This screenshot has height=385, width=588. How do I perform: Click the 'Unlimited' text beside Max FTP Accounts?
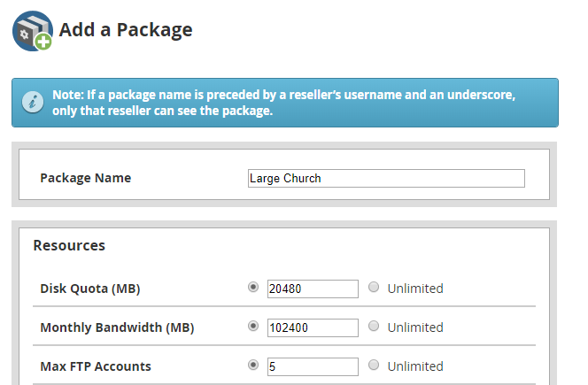pos(415,366)
